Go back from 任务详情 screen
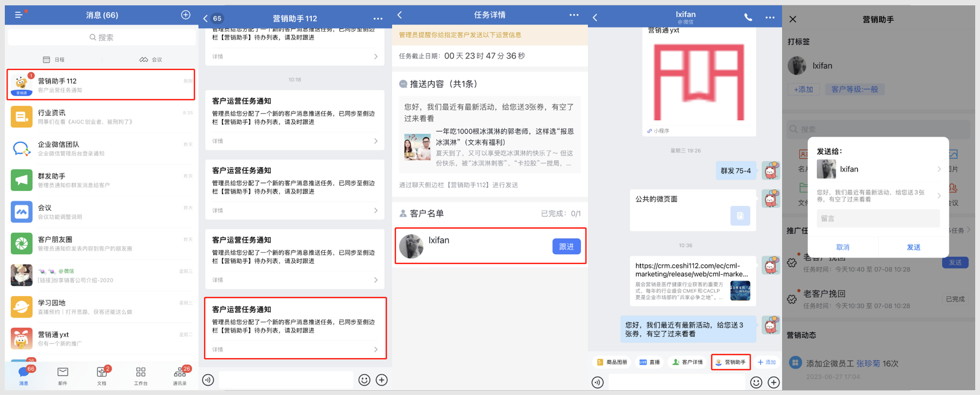Viewport: 980px width, 395px height. pos(400,15)
